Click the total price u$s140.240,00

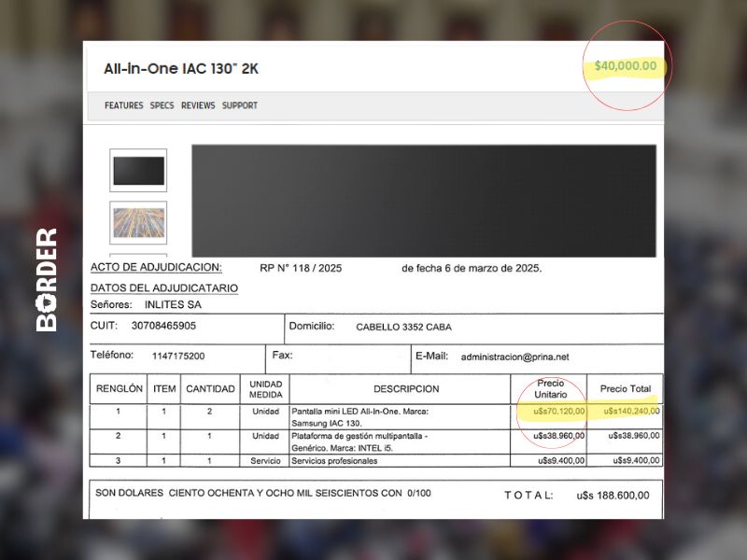click(632, 411)
